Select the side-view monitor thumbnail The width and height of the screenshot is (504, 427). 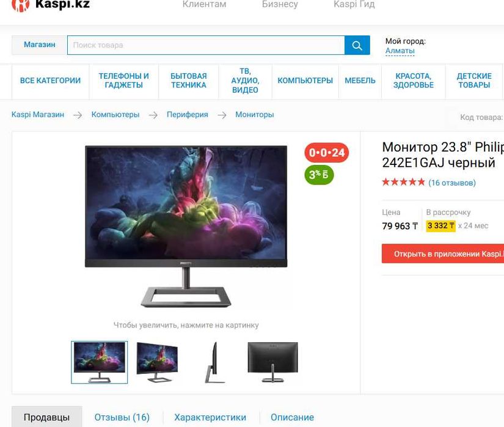pyautogui.click(x=214, y=362)
